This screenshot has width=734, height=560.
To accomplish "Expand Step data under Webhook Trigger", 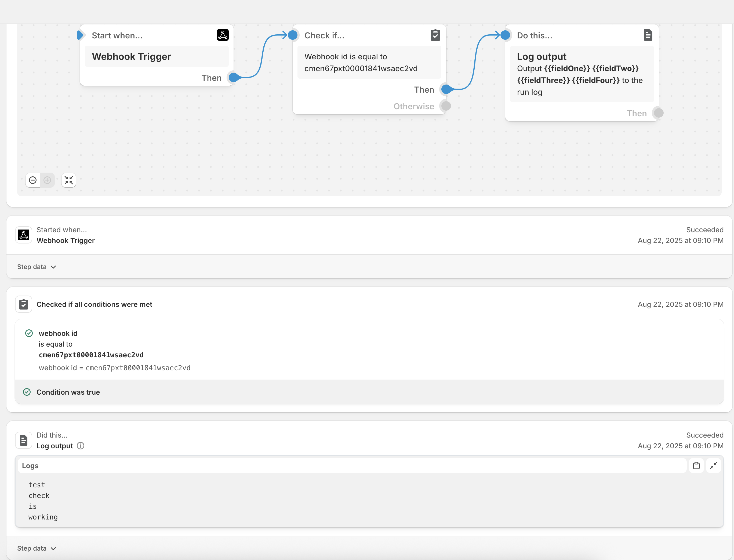I will point(37,267).
